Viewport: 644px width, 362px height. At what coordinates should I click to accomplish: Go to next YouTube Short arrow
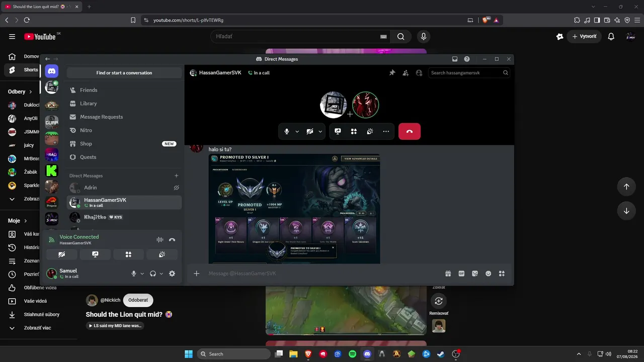(x=626, y=211)
